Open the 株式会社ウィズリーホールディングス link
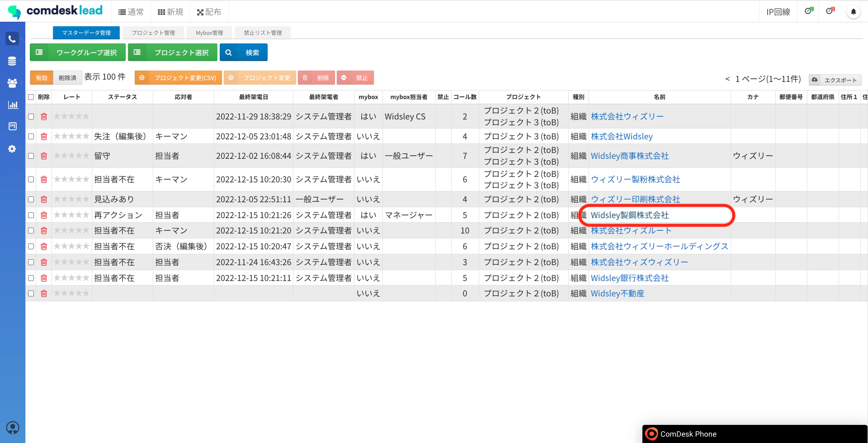Viewport: 868px width, 443px height. click(660, 247)
